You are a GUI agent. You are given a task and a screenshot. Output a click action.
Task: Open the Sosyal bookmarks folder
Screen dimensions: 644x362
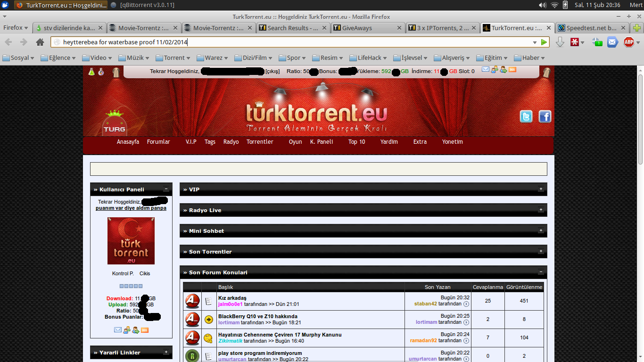coord(19,58)
